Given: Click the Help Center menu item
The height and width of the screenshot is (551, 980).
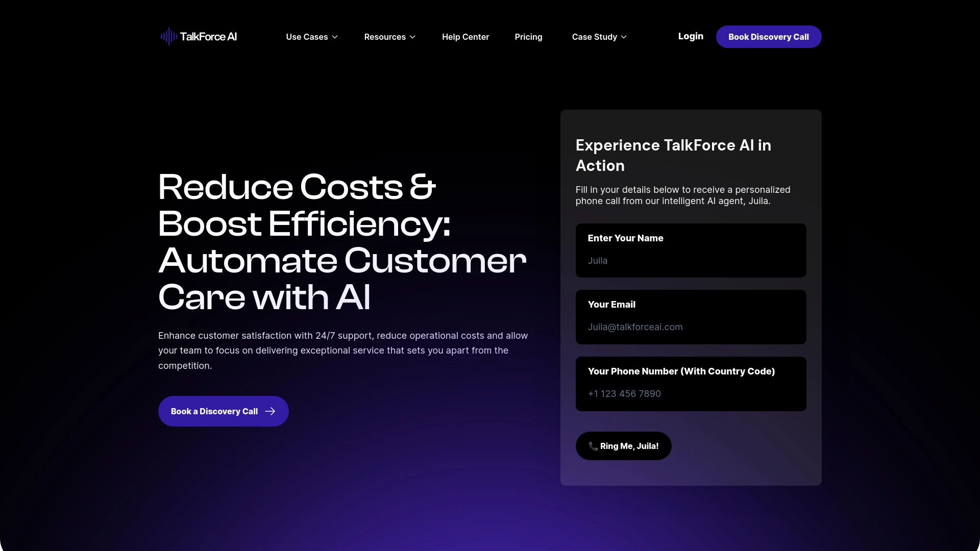Looking at the screenshot, I should point(466,36).
